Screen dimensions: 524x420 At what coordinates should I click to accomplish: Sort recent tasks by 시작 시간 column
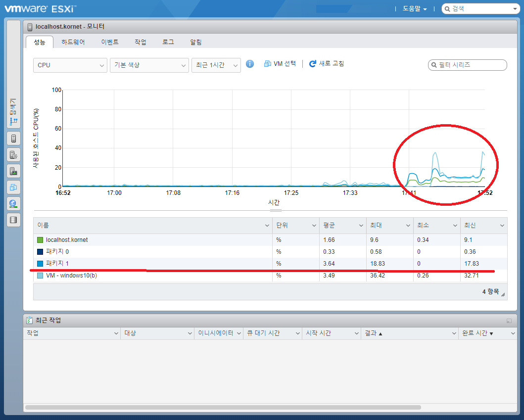[331, 333]
